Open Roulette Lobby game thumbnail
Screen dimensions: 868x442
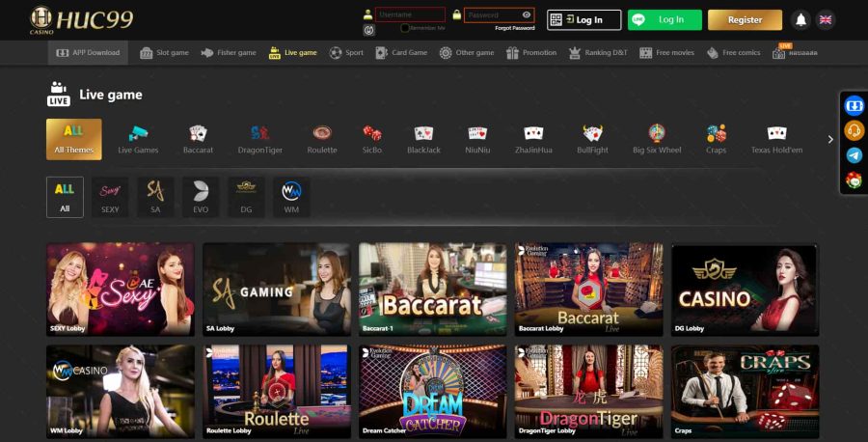pyautogui.click(x=277, y=392)
